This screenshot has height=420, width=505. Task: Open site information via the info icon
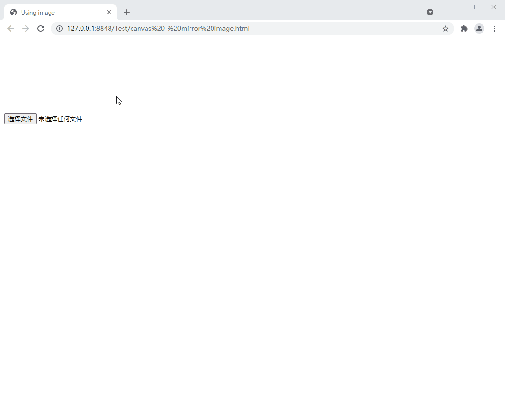coord(59,29)
